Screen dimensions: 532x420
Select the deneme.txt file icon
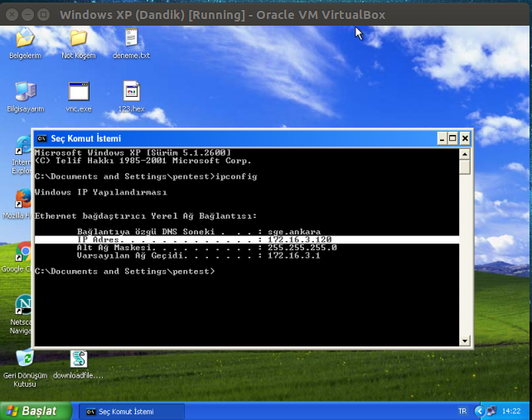point(131,37)
